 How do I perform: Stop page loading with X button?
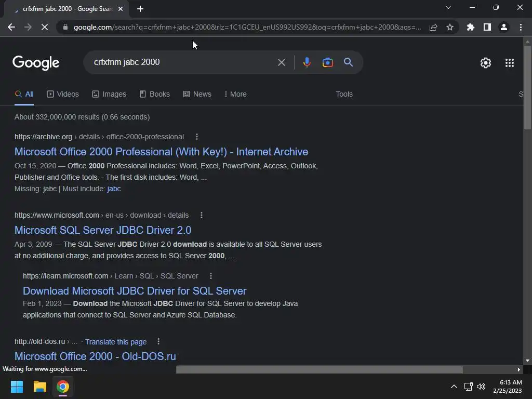pyautogui.click(x=45, y=27)
